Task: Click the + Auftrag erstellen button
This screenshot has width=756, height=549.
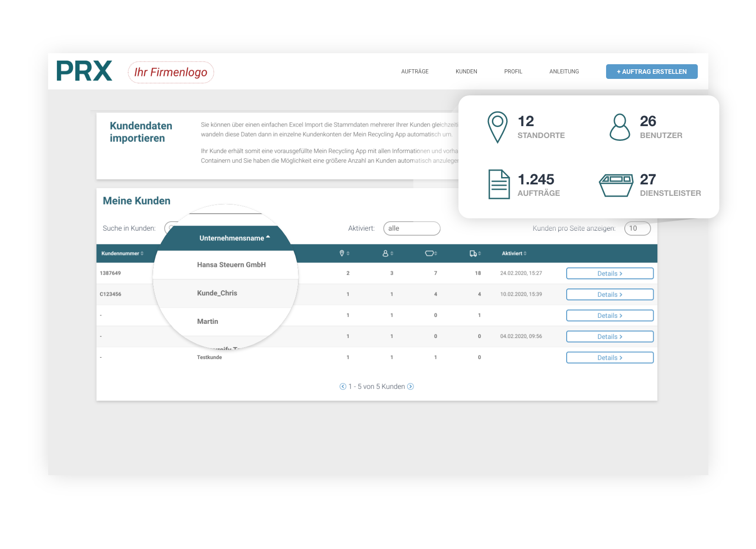Action: pyautogui.click(x=651, y=72)
